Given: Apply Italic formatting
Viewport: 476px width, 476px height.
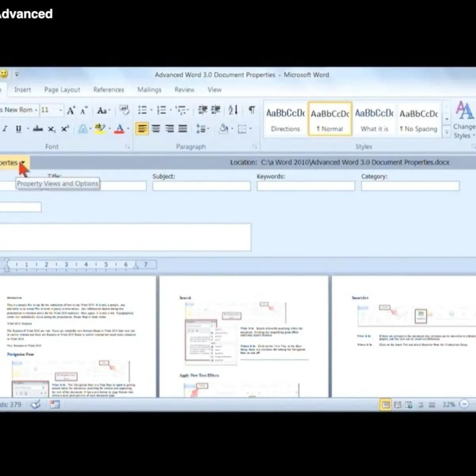Looking at the screenshot, I should click(x=5, y=129).
